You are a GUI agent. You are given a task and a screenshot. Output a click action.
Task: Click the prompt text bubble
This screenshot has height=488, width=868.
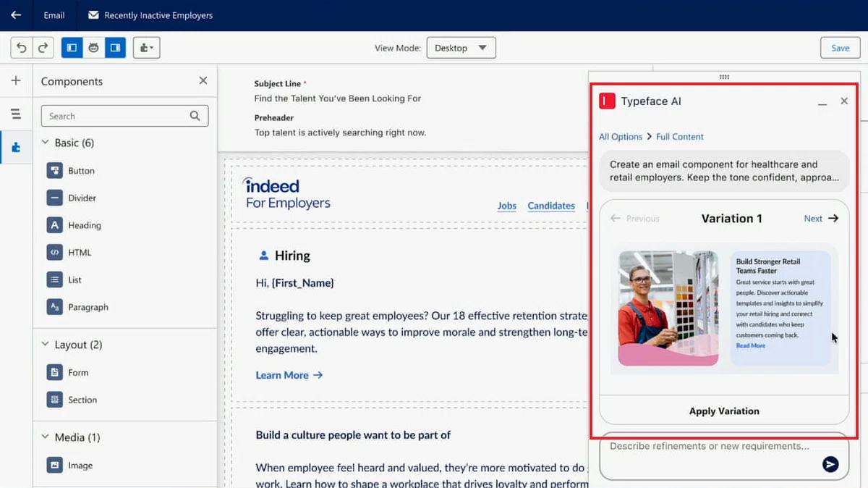(x=724, y=171)
